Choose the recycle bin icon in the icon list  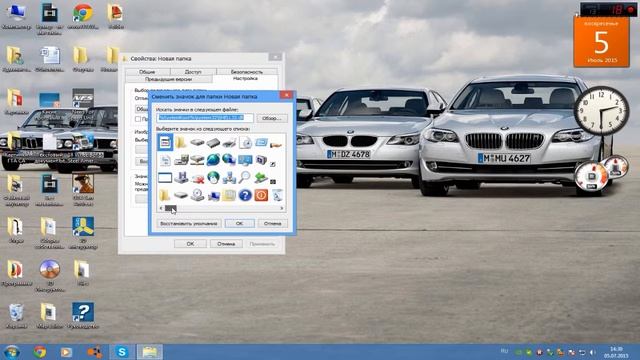click(277, 195)
